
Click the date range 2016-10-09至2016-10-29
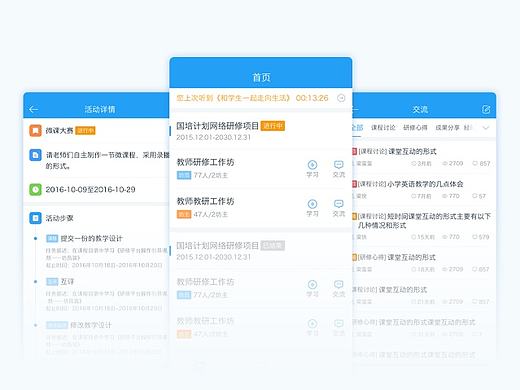point(90,189)
